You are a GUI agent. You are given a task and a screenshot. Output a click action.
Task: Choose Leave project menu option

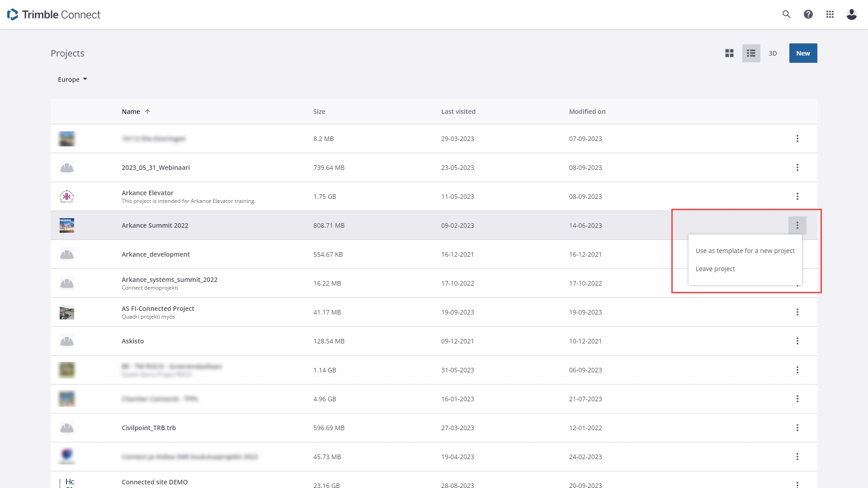[x=715, y=269]
